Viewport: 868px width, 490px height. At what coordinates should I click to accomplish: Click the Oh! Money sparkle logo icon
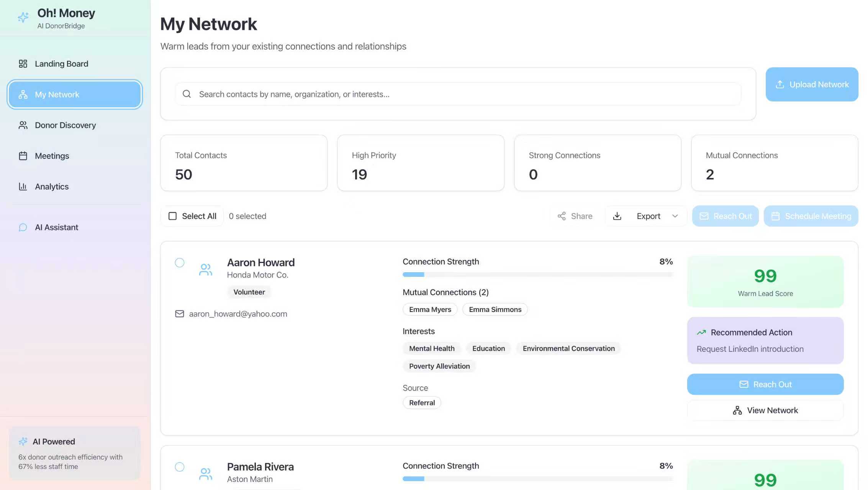[23, 17]
